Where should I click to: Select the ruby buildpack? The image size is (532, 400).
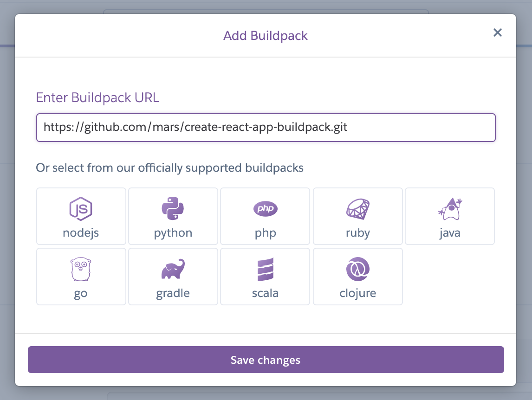tap(357, 216)
